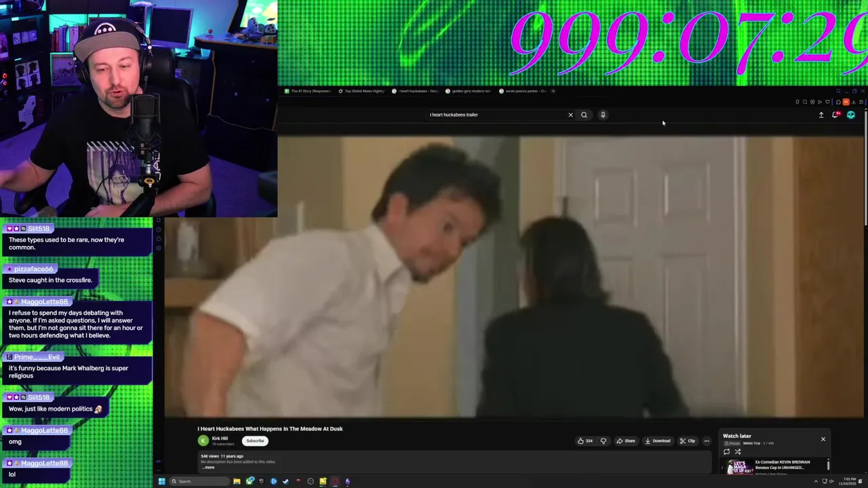
Task: Share the I Heart Huckabees video
Action: [x=626, y=441]
